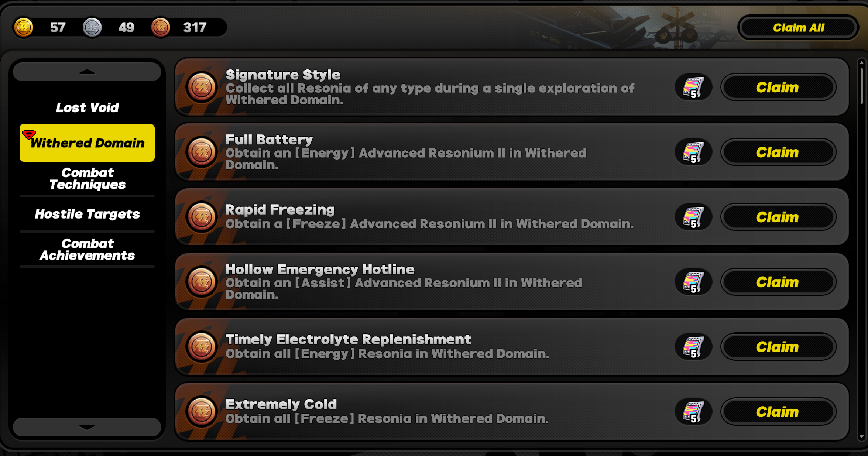Select the Hostile Targets tab
Screen dimensions: 868x456
87,214
